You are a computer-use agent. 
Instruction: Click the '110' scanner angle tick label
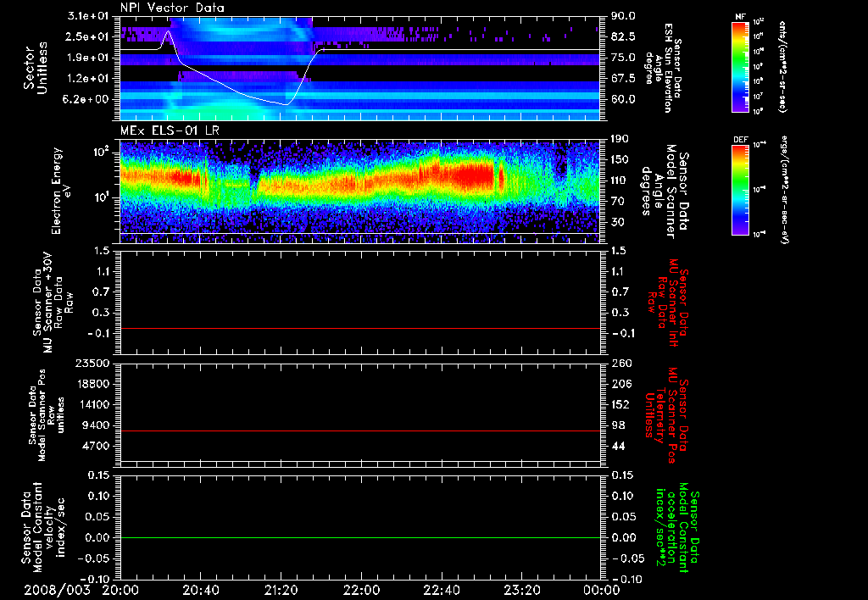pyautogui.click(x=620, y=181)
